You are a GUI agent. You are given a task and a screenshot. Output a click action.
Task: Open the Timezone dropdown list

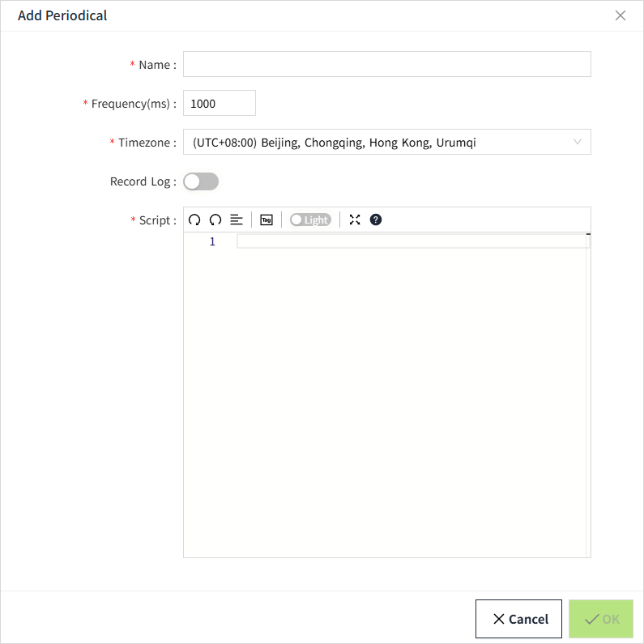tap(381, 143)
